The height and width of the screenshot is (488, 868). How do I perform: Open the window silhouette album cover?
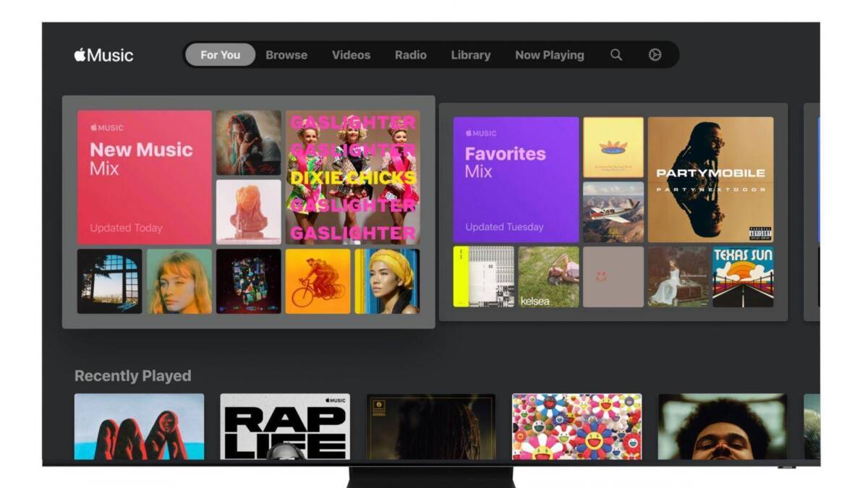tap(109, 281)
